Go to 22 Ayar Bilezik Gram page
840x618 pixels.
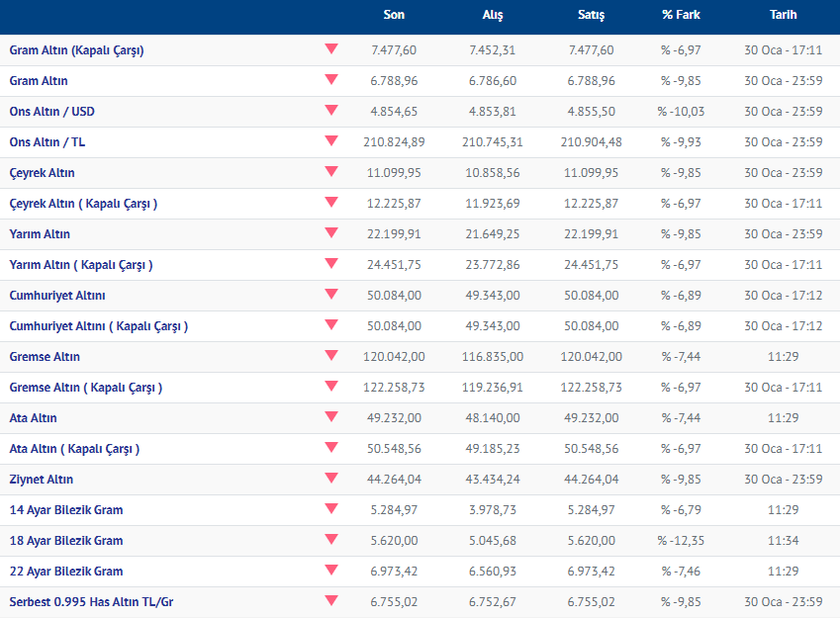[66, 572]
